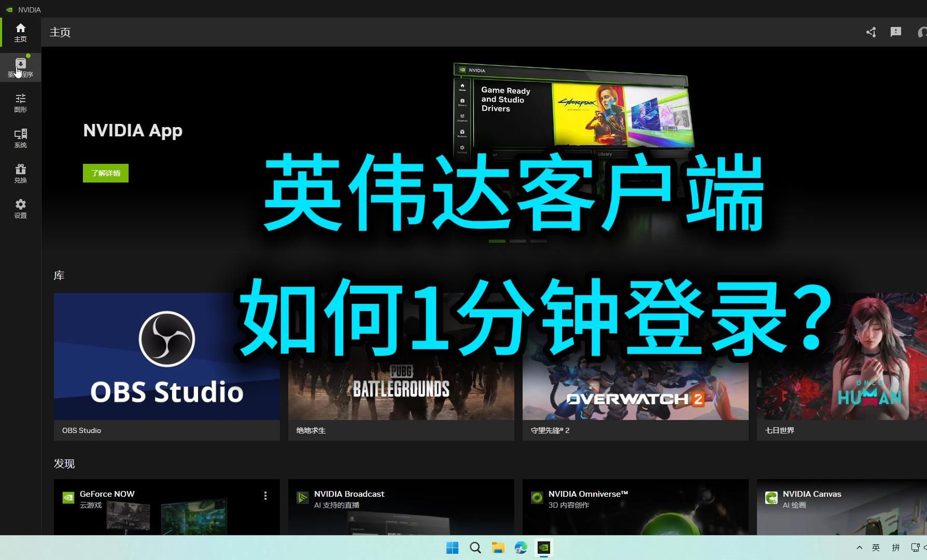Open the Redeem (兑换) gift section
927x560 pixels.
[x=20, y=173]
